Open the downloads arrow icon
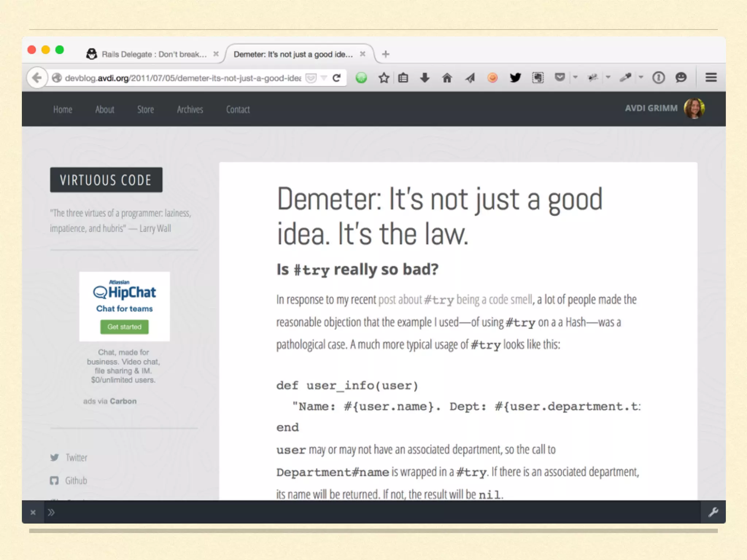 [425, 78]
